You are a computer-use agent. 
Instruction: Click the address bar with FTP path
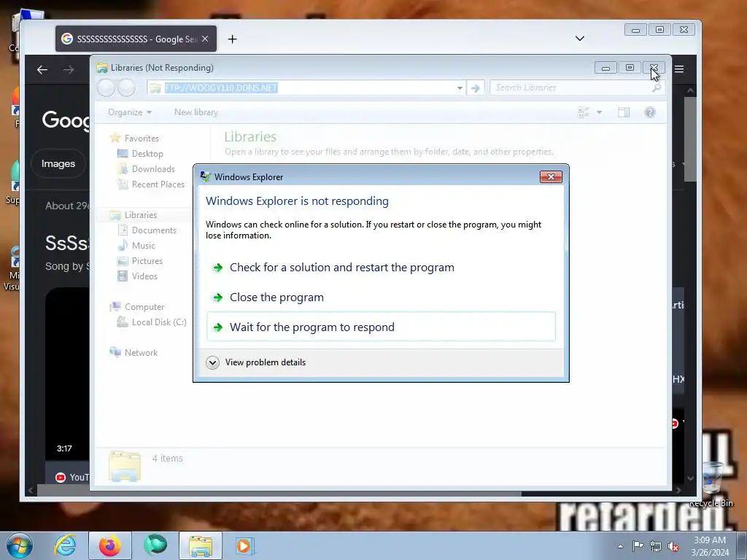[300, 87]
